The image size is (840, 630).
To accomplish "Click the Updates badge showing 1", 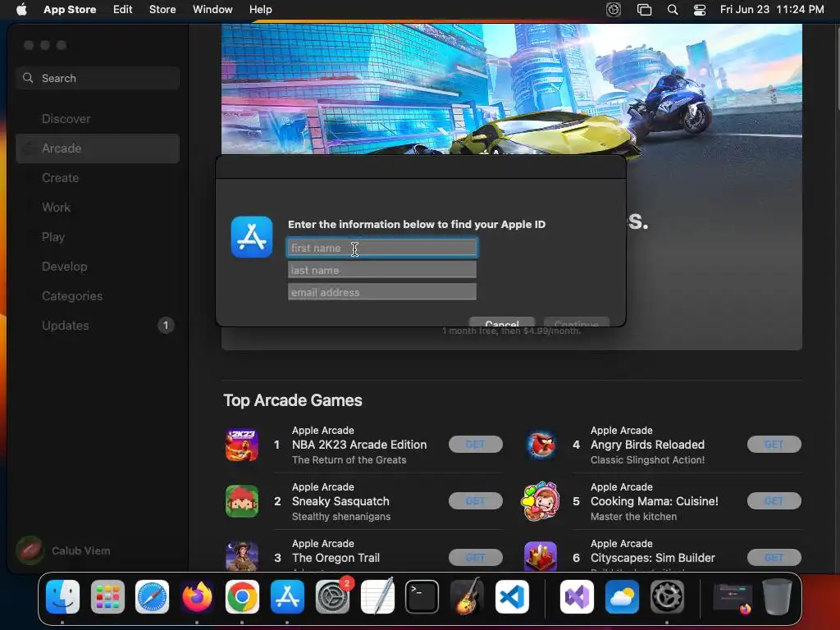I will coord(166,325).
